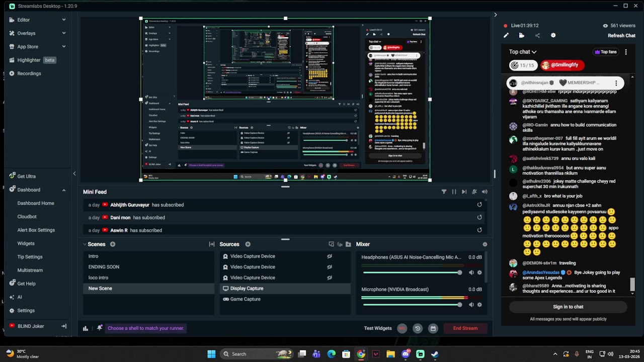This screenshot has width=644, height=362.
Task: Toggle visibility of second Video Capture Device
Action: (330, 267)
